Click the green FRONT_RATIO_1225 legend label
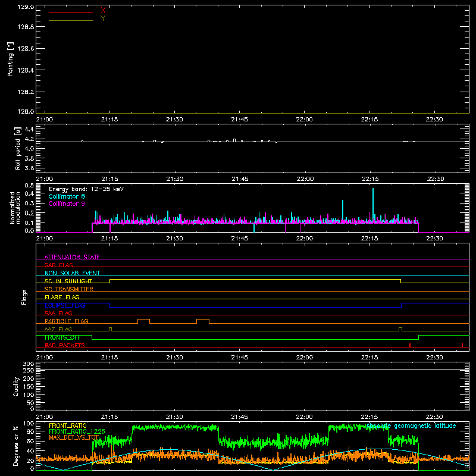 tap(77, 431)
